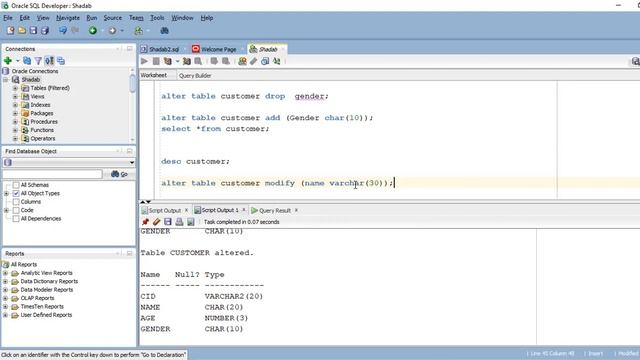The height and width of the screenshot is (360, 640).
Task: Close the Script Output 1 tab
Action: tap(244, 210)
